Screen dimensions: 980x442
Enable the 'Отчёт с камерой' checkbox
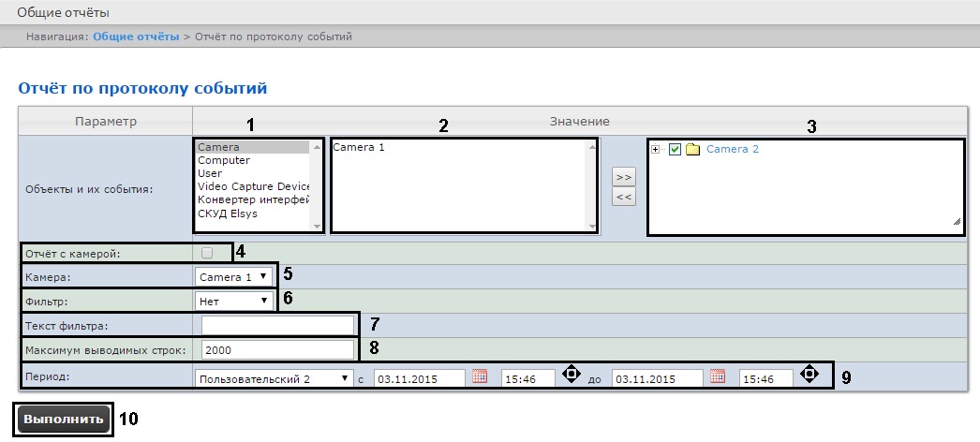tap(207, 252)
